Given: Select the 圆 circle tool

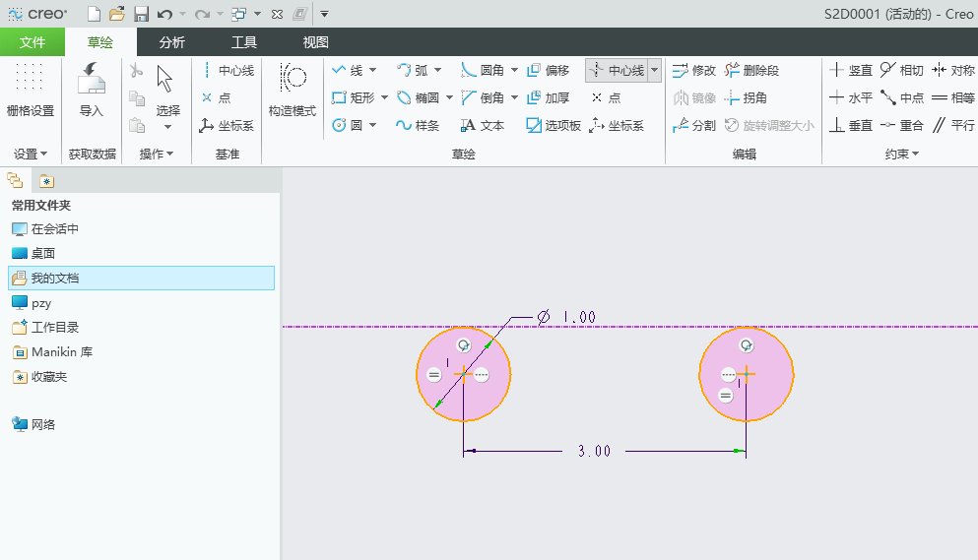Looking at the screenshot, I should 347,125.
